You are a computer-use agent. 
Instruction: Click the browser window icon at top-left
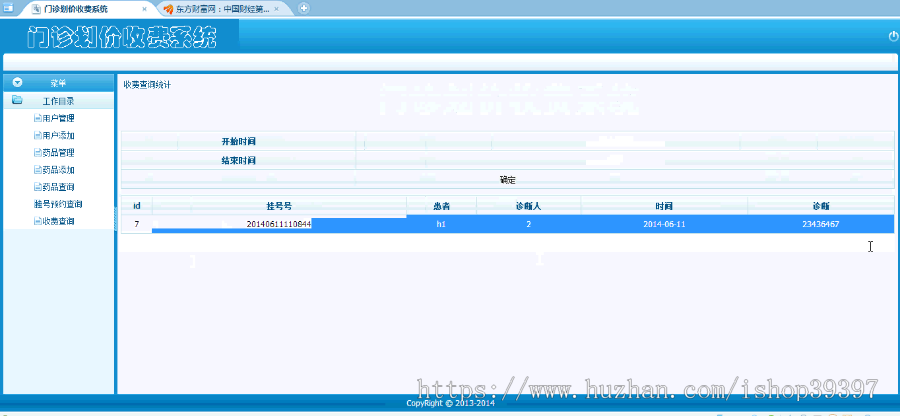(9, 8)
